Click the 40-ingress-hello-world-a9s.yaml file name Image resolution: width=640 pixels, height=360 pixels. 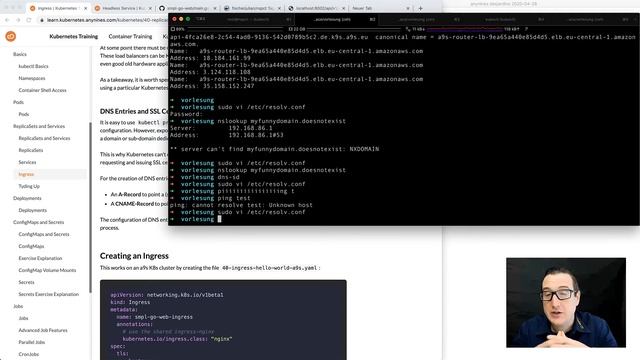click(269, 268)
